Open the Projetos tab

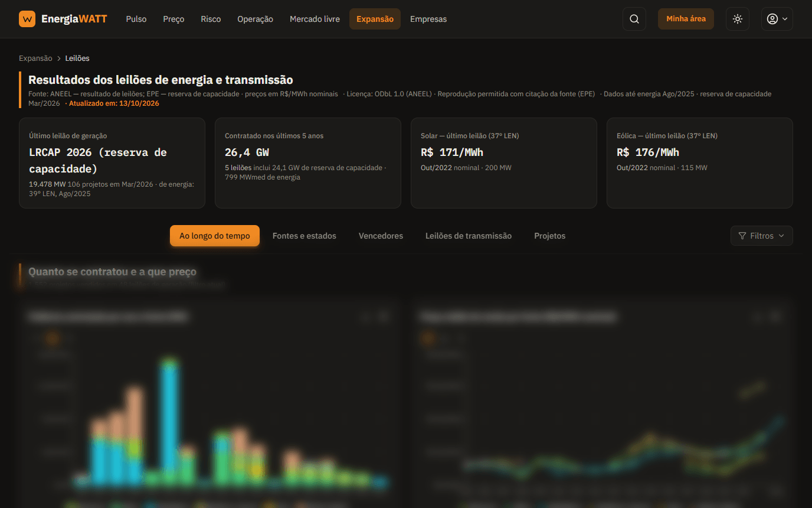(x=550, y=236)
